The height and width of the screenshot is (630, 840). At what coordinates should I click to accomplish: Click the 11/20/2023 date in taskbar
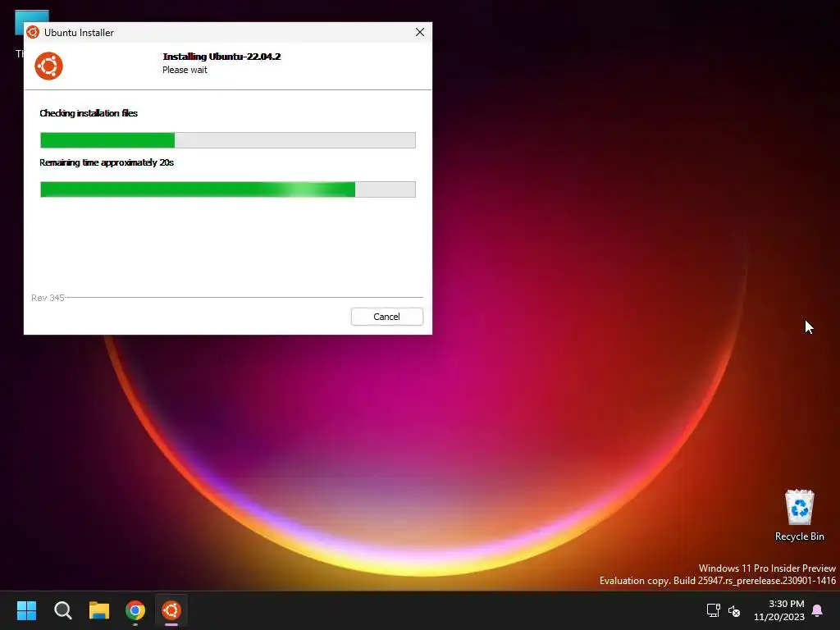[x=779, y=617]
